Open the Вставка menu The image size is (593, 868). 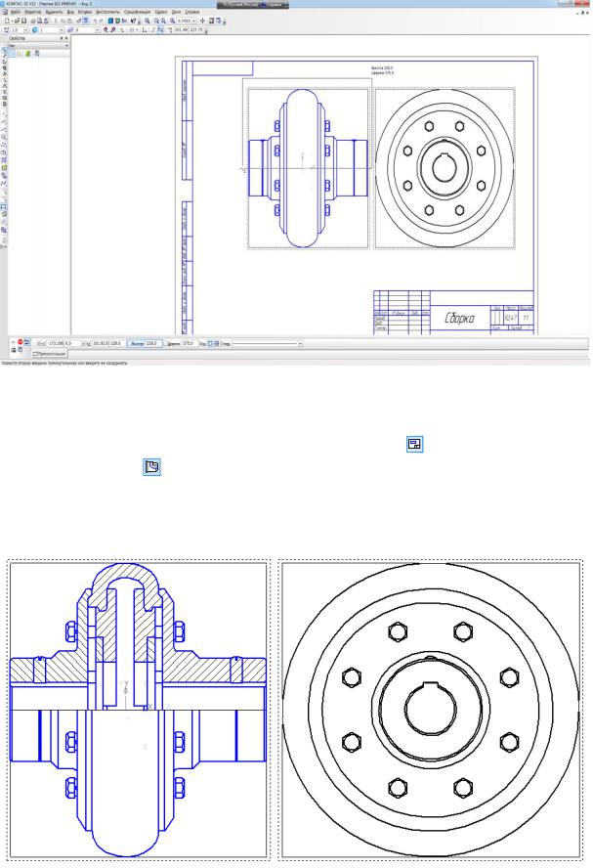pyautogui.click(x=85, y=12)
